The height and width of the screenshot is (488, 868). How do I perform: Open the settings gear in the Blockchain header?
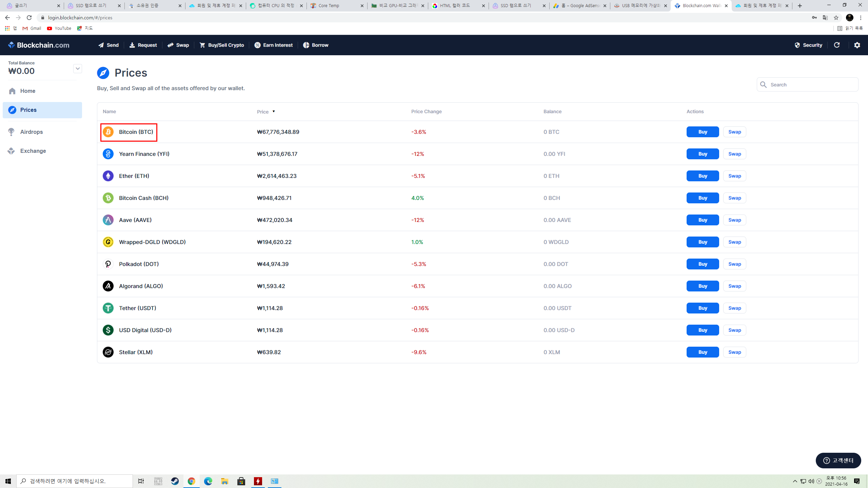pyautogui.click(x=857, y=45)
